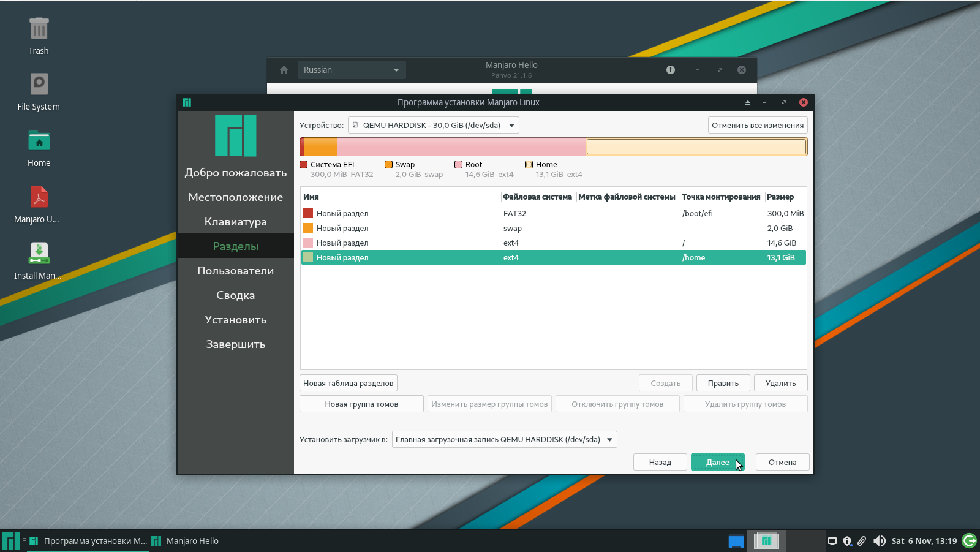The height and width of the screenshot is (552, 980).
Task: Click the green session logout icon
Action: [970, 540]
